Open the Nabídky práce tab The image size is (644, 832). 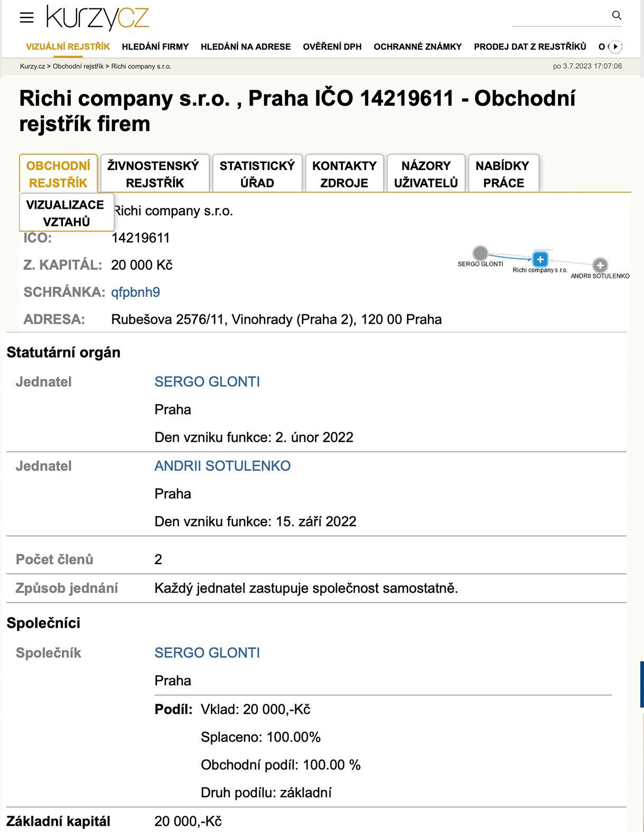click(x=503, y=174)
